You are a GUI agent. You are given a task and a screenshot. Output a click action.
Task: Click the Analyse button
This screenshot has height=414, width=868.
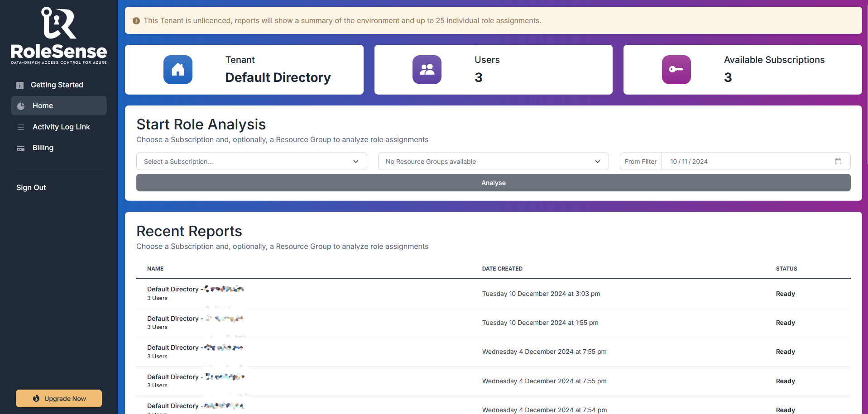[x=493, y=183]
